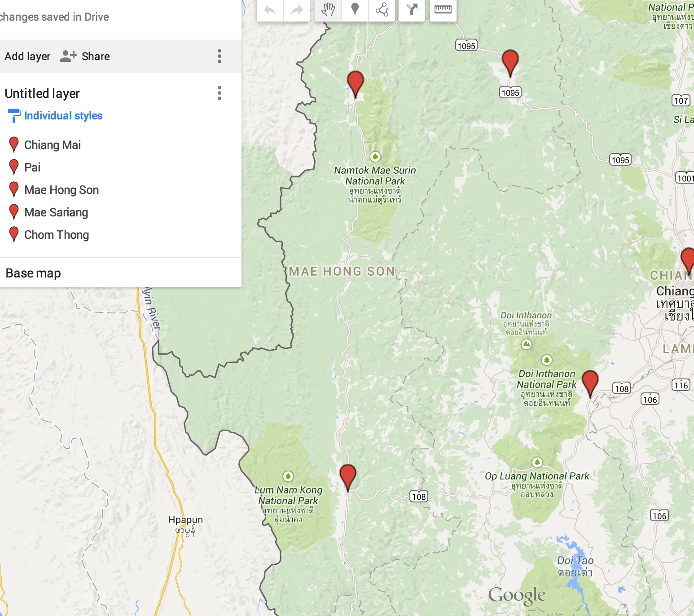Click the Untitled layer title
The width and height of the screenshot is (694, 616).
(x=42, y=93)
